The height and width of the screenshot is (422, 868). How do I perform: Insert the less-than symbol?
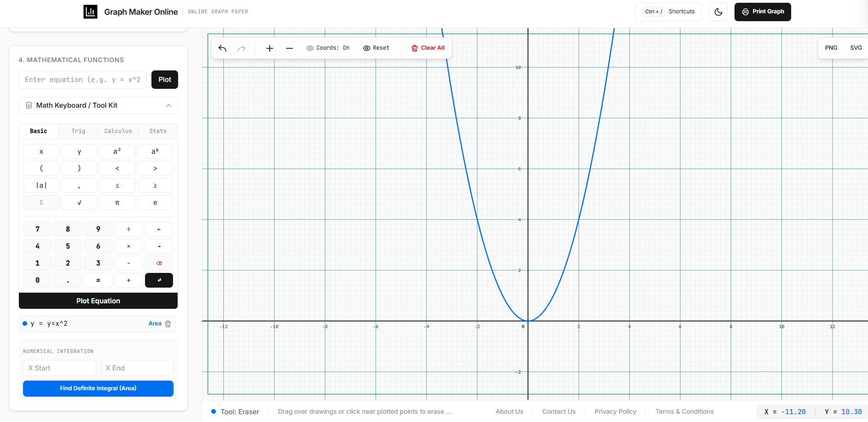click(x=117, y=168)
